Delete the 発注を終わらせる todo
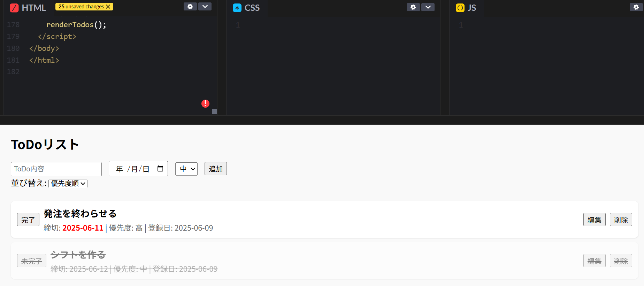The width and height of the screenshot is (644, 286). click(x=621, y=219)
